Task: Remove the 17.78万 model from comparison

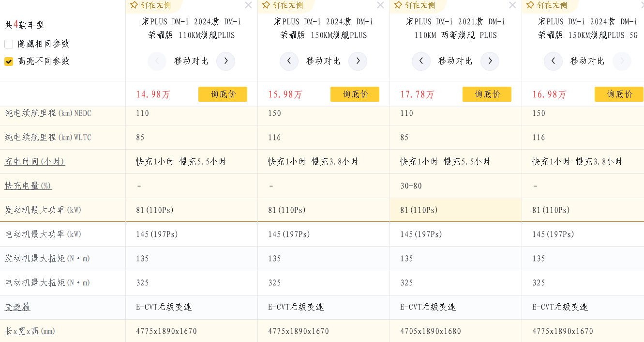Action: point(512,5)
